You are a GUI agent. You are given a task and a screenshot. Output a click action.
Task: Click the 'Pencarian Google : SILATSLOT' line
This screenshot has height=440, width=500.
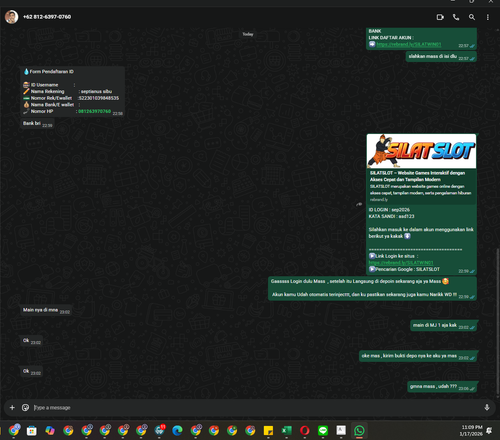[404, 269]
